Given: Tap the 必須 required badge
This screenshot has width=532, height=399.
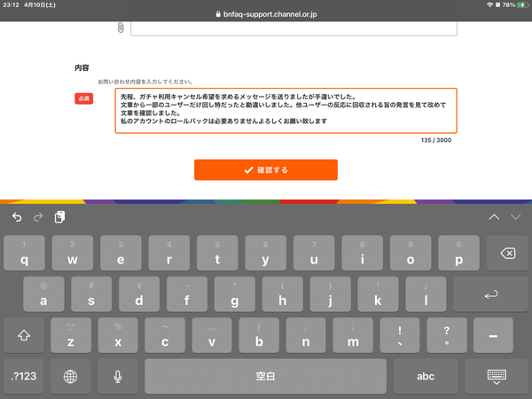Looking at the screenshot, I should [x=84, y=98].
